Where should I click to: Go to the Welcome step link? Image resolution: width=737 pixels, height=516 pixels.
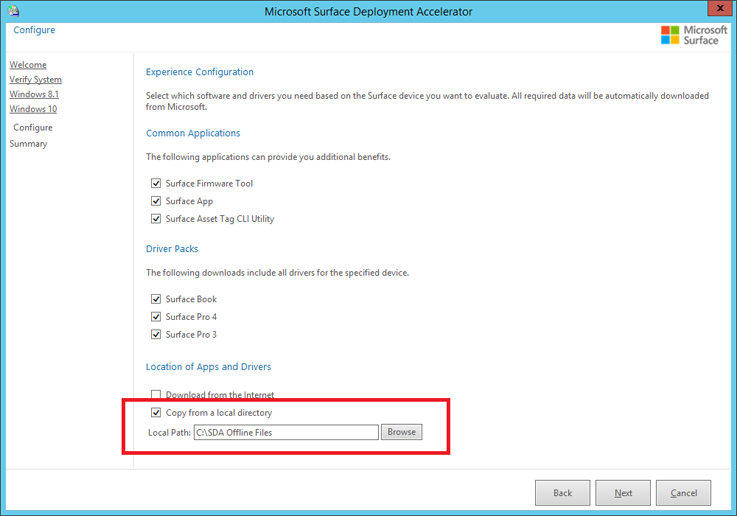28,65
